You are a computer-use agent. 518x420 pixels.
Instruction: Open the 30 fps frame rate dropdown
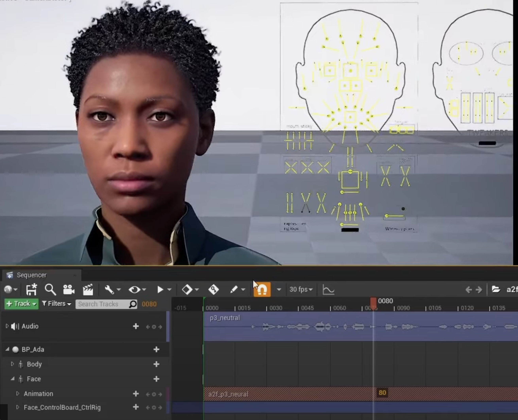tap(301, 289)
